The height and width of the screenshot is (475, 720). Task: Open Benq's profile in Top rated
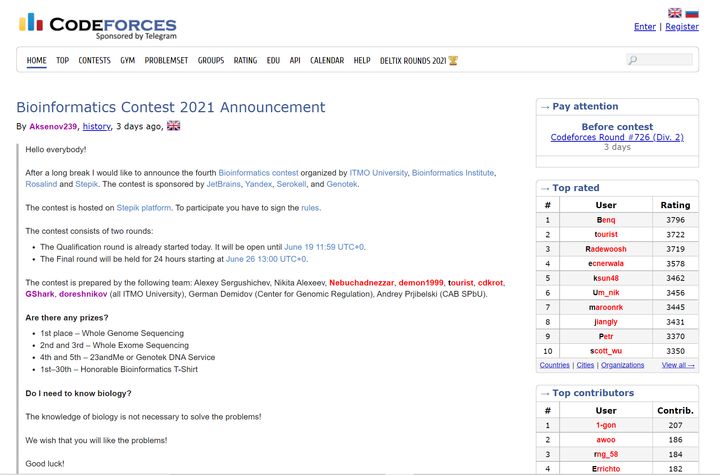tap(606, 220)
